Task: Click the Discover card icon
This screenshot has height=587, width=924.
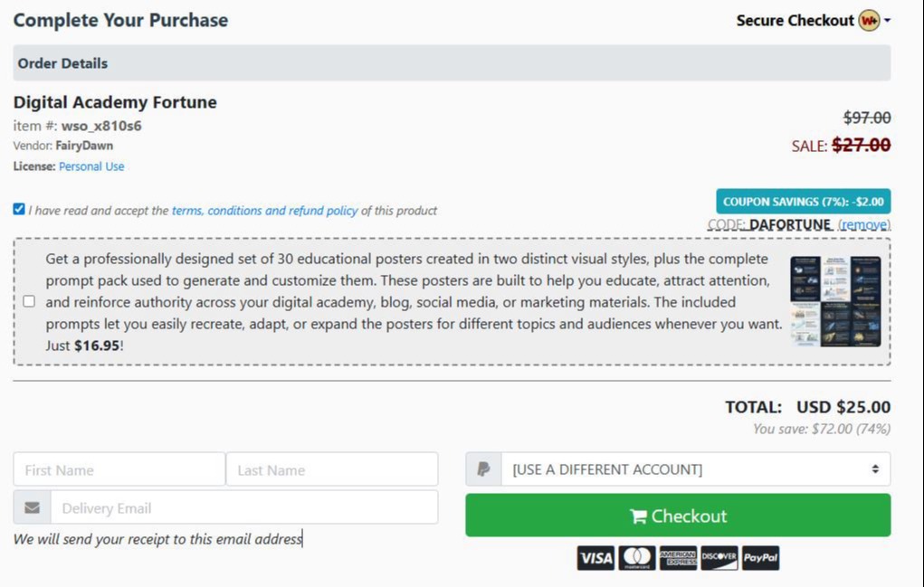Action: 718,558
